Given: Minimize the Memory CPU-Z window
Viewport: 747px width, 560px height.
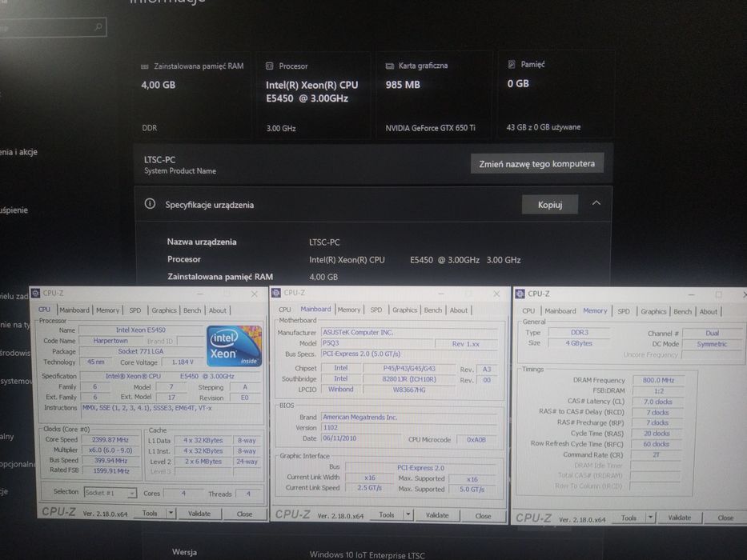Looking at the screenshot, I should pos(692,294).
